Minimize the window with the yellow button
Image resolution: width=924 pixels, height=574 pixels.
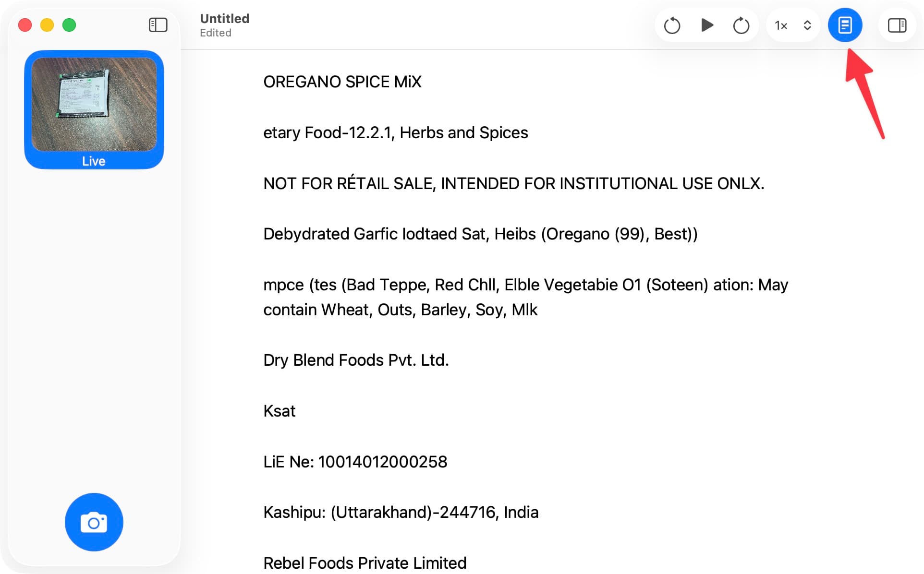pyautogui.click(x=47, y=25)
